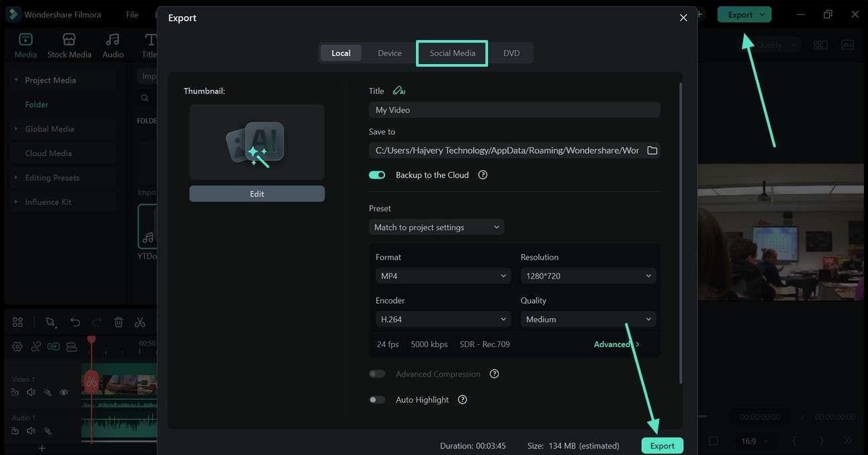Viewport: 868px width, 455px height.
Task: Switch to the Device tab
Action: (390, 53)
